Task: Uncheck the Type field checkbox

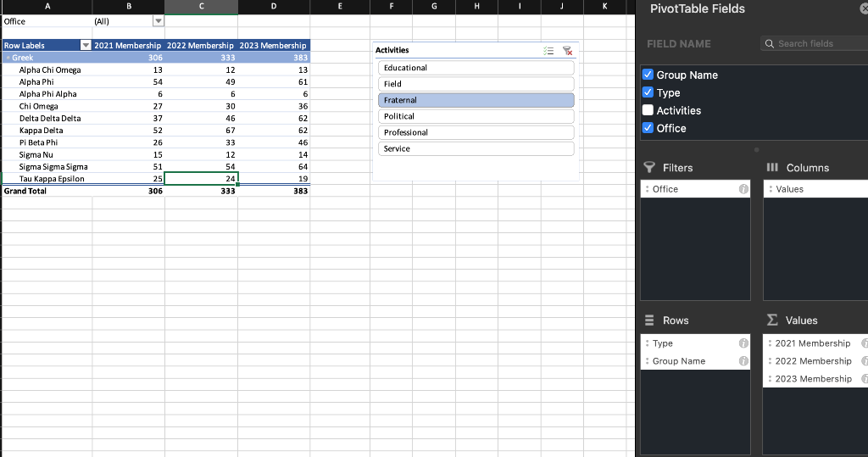Action: (x=648, y=92)
